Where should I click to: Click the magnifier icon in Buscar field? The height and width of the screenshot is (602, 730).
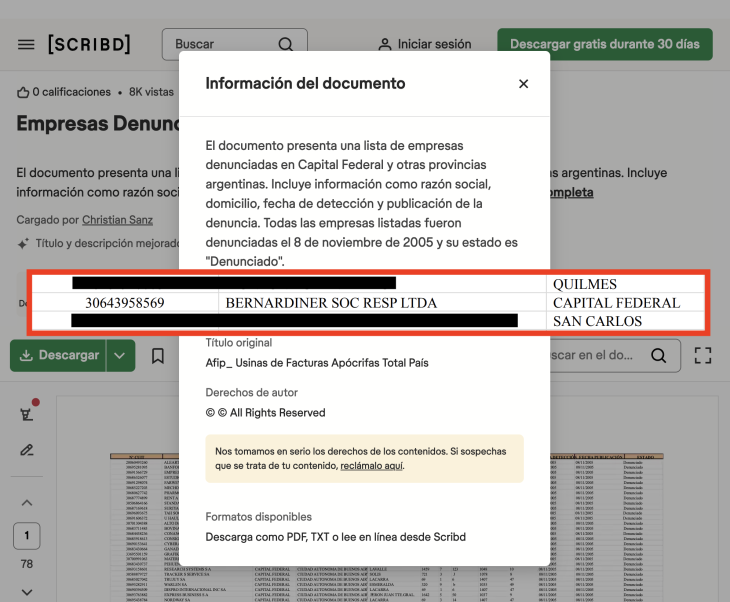tap(286, 45)
